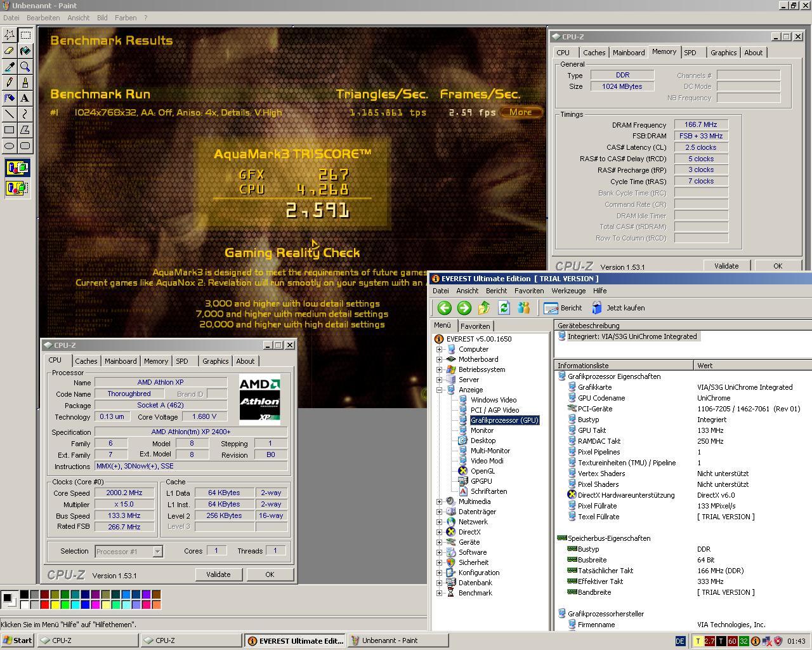The image size is (812, 650).
Task: Expand the Motherboard tree node
Action: pyautogui.click(x=439, y=359)
